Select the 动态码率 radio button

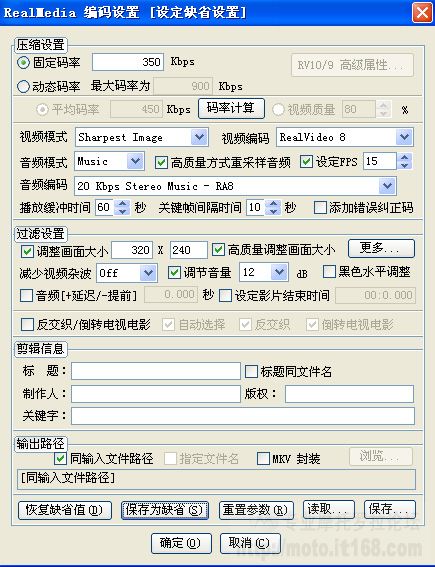(23, 86)
